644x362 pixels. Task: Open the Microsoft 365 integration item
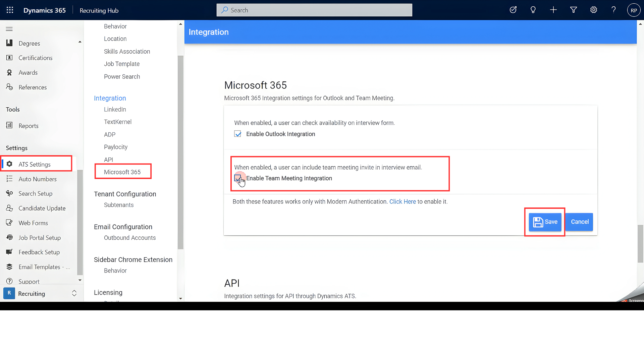(x=122, y=172)
